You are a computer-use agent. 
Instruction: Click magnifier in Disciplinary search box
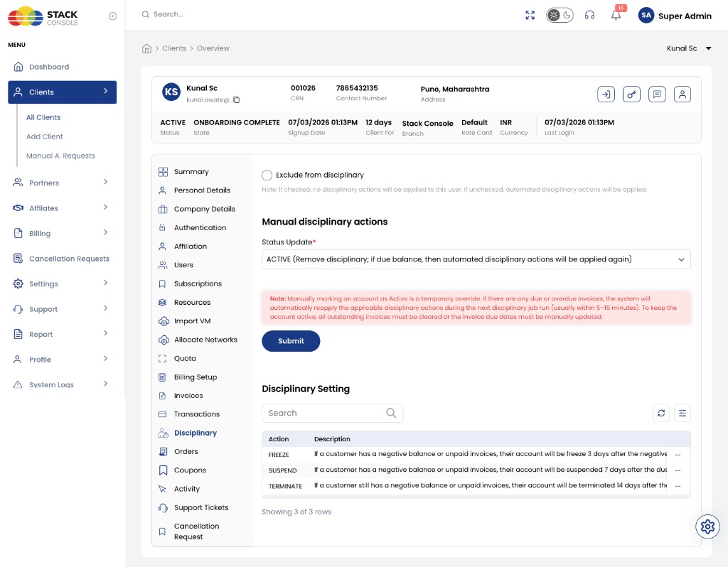click(392, 413)
